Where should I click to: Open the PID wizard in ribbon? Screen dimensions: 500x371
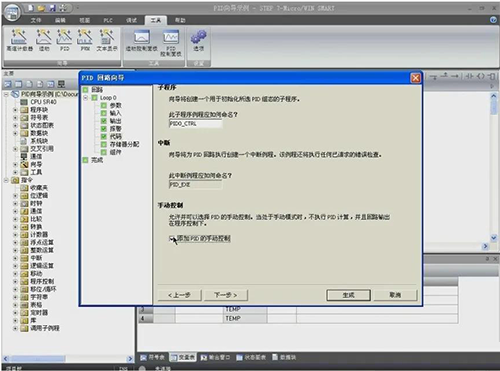point(64,40)
